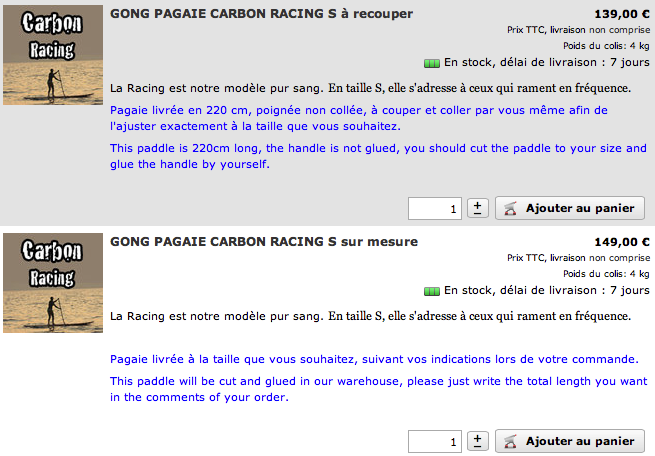Focus the quantity field of the 'à recouper' paddle
The width and height of the screenshot is (655, 456).
click(435, 208)
